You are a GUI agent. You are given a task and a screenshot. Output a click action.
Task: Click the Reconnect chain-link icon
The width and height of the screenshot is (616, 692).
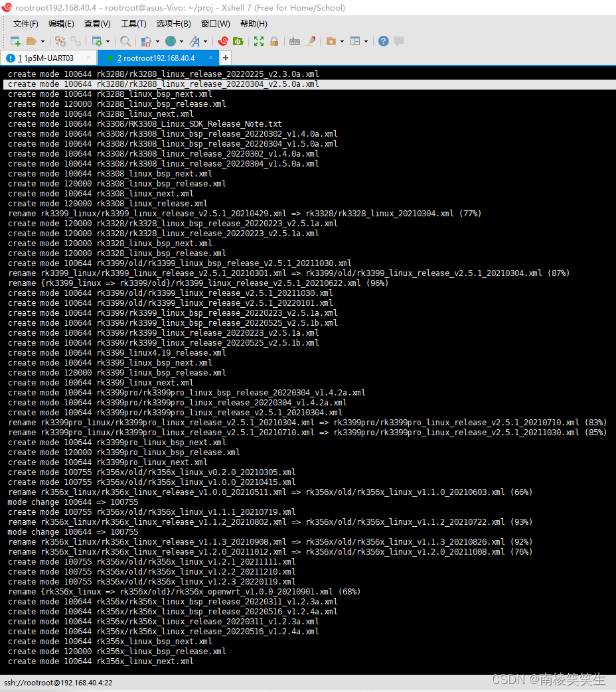76,41
